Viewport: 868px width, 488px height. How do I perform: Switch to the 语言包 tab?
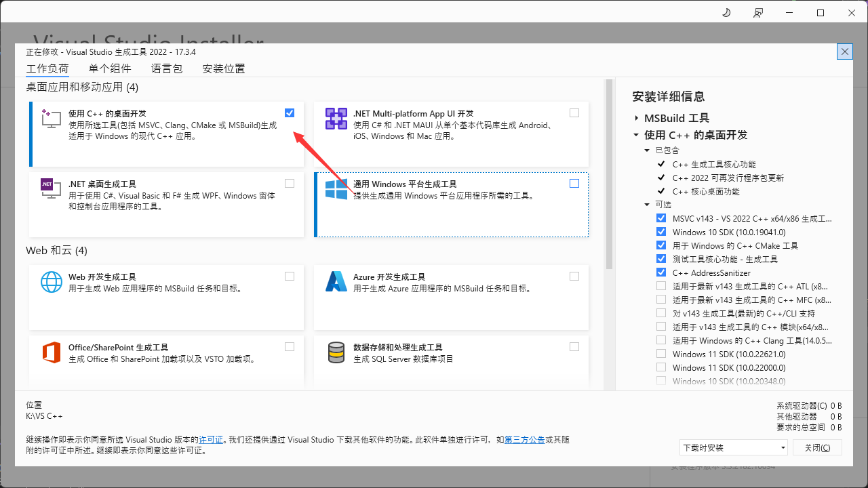(167, 68)
